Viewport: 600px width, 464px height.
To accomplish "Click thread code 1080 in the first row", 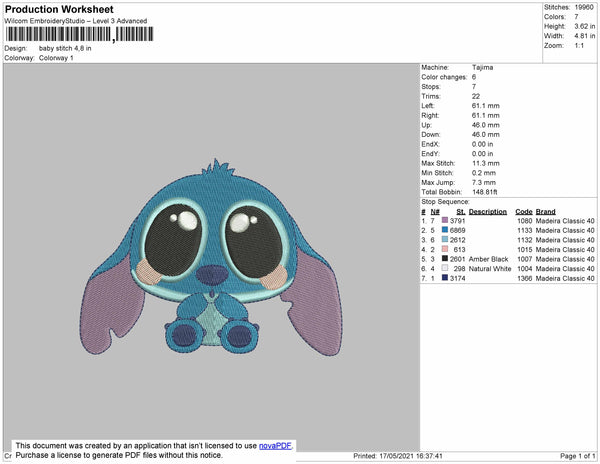I will tap(525, 221).
